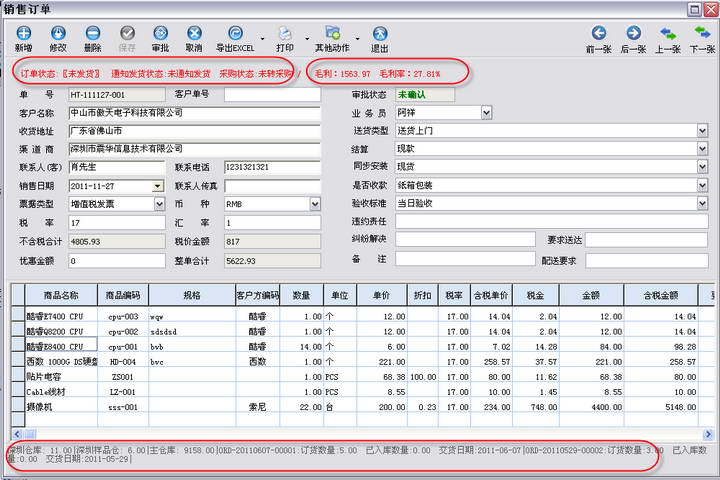Expand the 是否收款 dropdown showing 纸箱包装
The height and width of the screenshot is (480, 720).
click(x=702, y=185)
